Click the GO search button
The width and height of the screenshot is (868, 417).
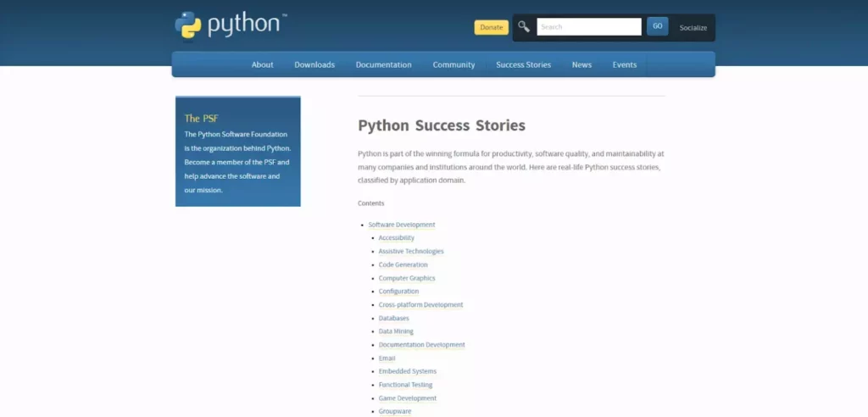tap(657, 26)
